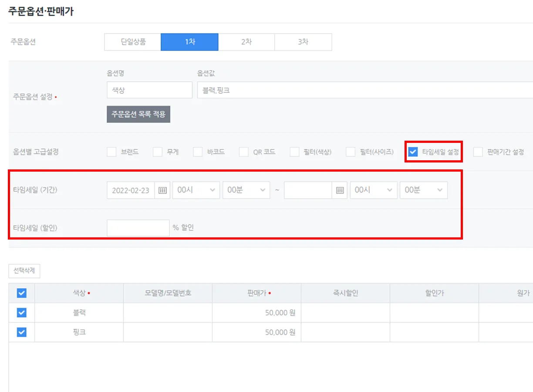Click the 모델명/모델번호 column header
The width and height of the screenshot is (533, 392).
tap(168, 293)
